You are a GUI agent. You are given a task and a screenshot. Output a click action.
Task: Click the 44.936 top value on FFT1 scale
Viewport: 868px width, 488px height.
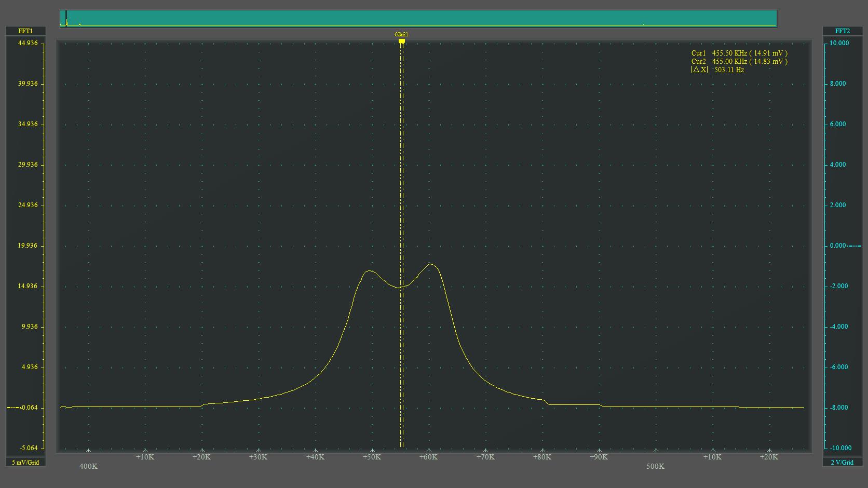[28, 43]
